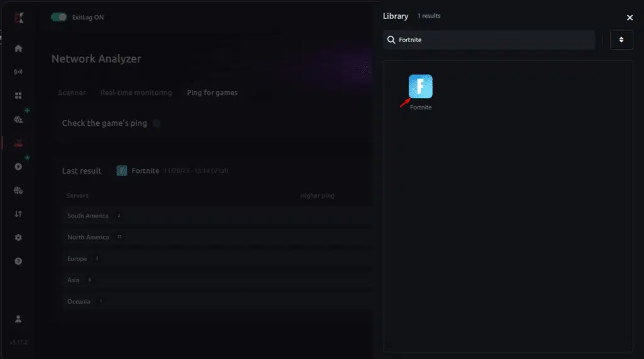Open Settings gear in sidebar

click(x=18, y=238)
